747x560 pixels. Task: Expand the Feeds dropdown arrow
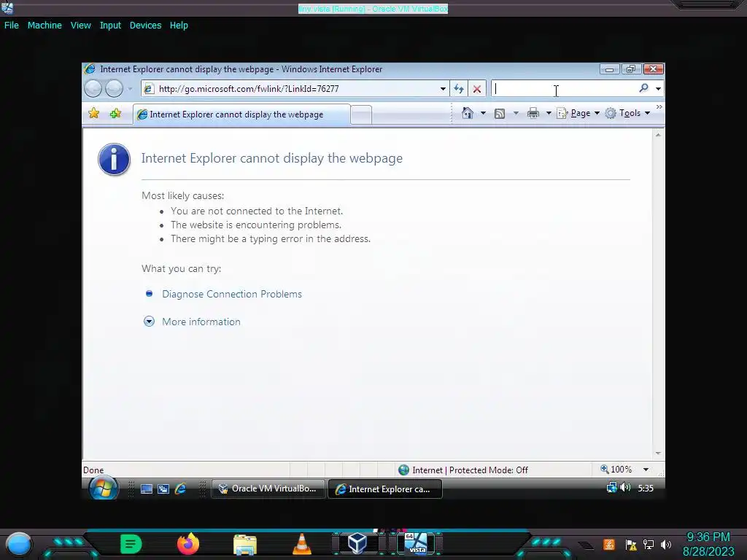[x=516, y=113]
